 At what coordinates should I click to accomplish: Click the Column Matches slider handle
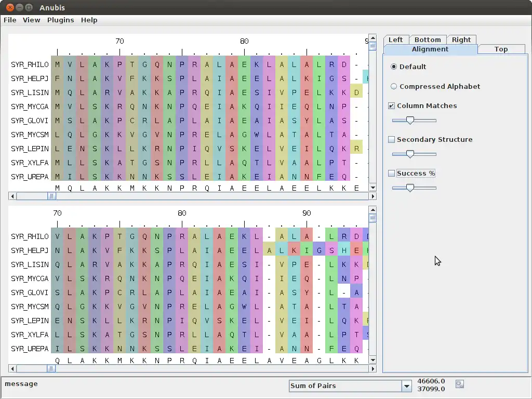click(410, 121)
